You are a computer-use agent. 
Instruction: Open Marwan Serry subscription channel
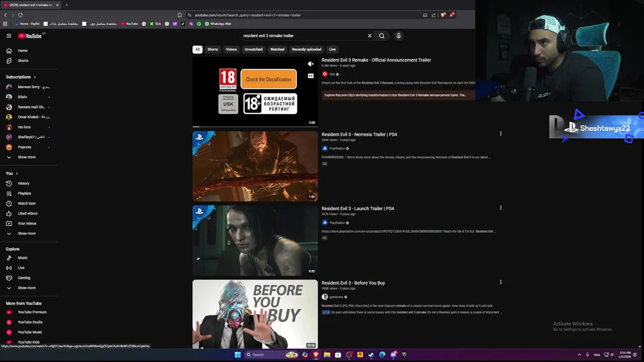29,87
